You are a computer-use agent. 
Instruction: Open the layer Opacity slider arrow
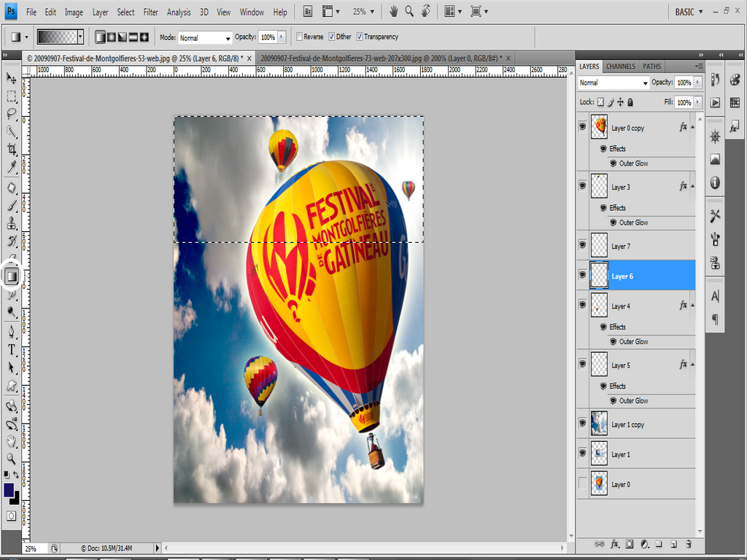coord(697,82)
